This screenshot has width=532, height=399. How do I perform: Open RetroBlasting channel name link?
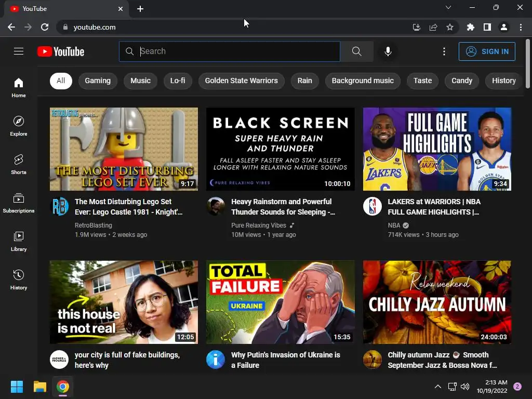click(x=94, y=225)
